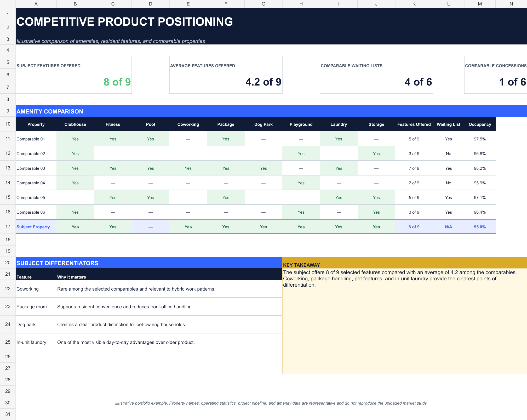Image resolution: width=527 pixels, height=420 pixels.
Task: Select the Package room feature cell
Action: (36, 307)
